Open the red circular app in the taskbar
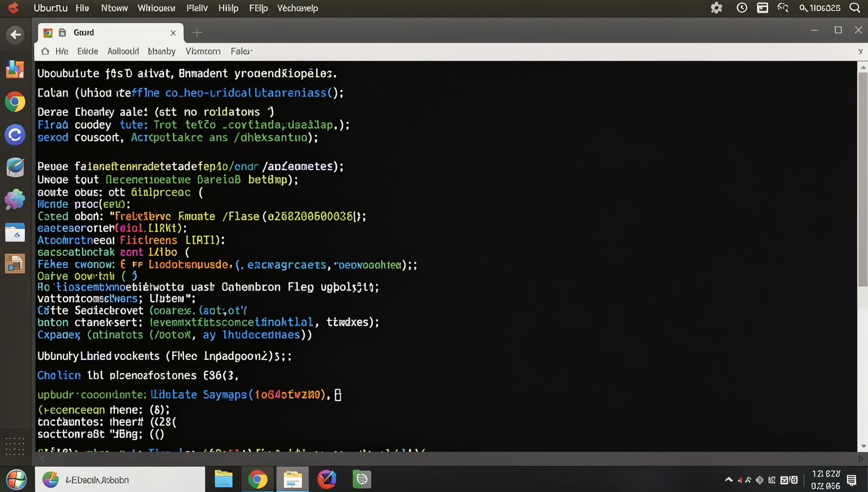Screen dimensions: 868x492 [327, 480]
